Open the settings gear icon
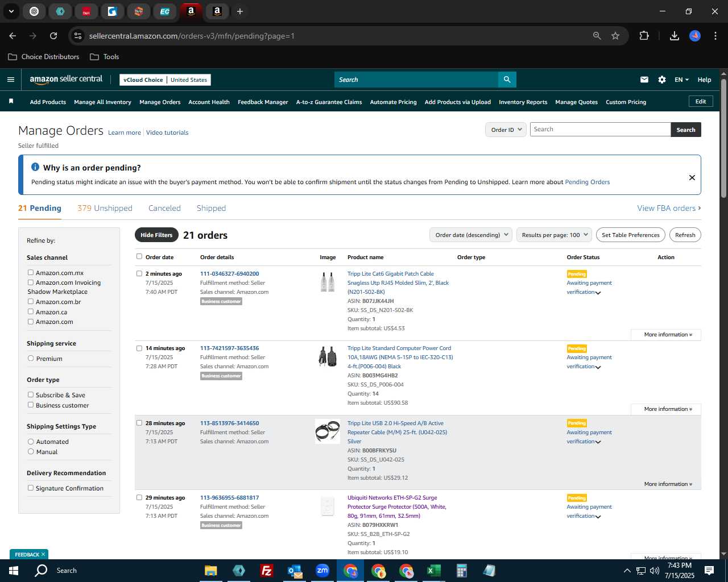This screenshot has width=728, height=582. tap(662, 80)
